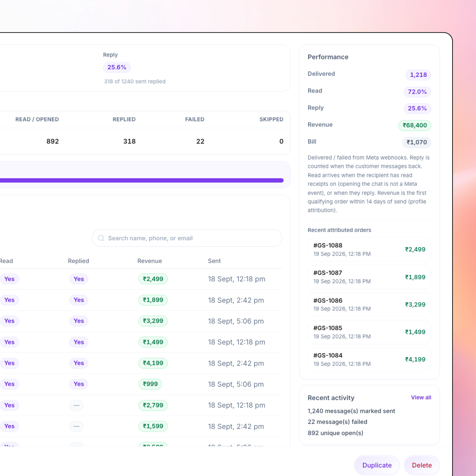
Task: Open attributed order #GS-1084
Action: pyautogui.click(x=369, y=360)
